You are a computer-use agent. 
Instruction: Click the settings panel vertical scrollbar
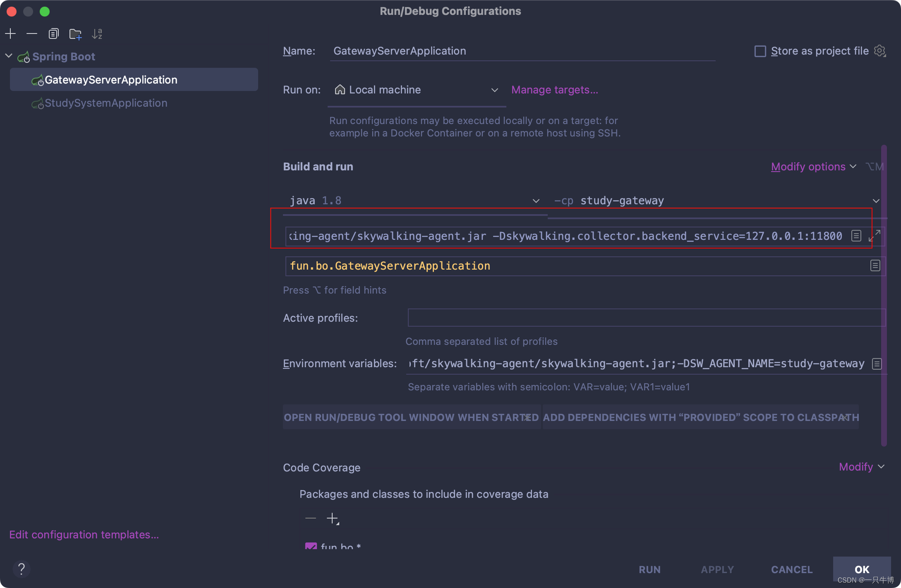tap(884, 295)
